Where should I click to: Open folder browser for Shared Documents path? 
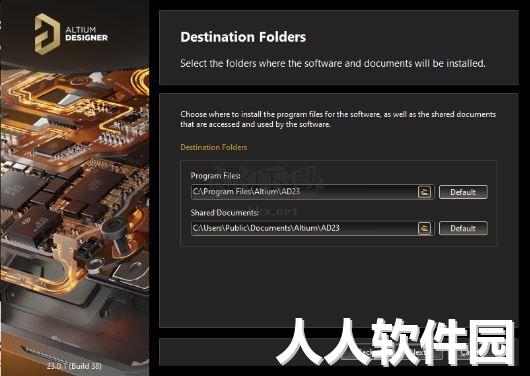424,228
